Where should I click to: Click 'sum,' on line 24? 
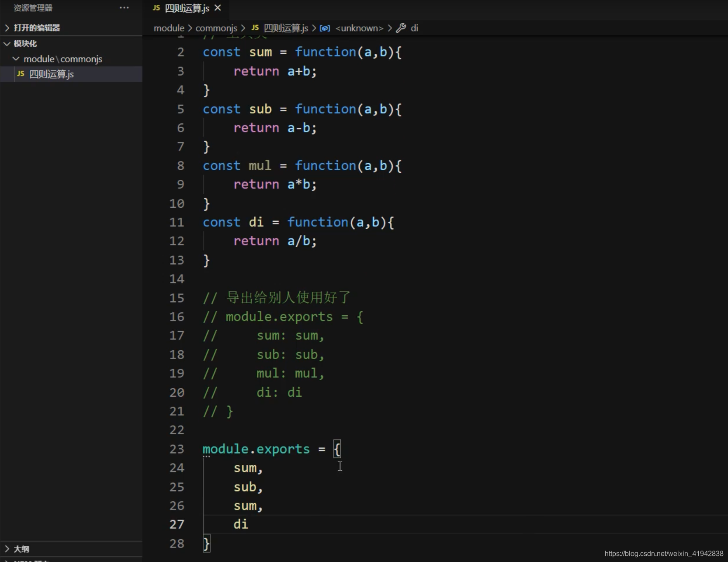coord(248,468)
